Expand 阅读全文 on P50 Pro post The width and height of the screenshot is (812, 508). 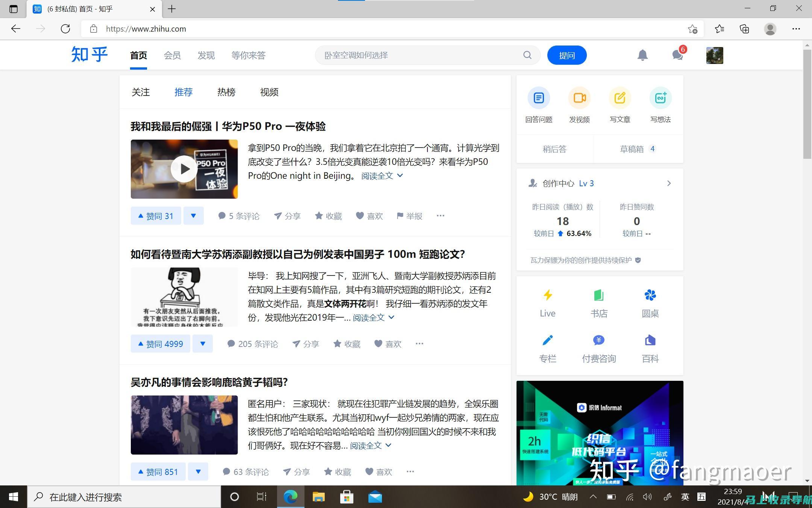pos(382,176)
